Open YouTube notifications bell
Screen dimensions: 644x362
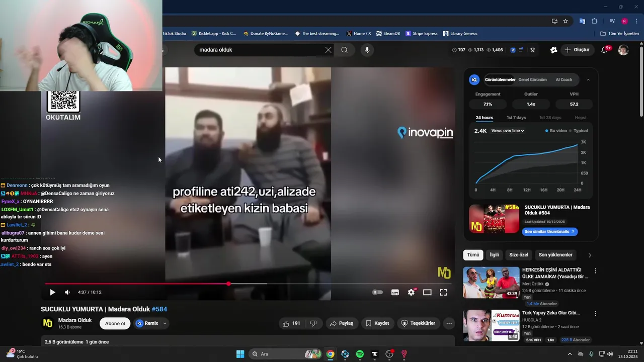tap(605, 50)
